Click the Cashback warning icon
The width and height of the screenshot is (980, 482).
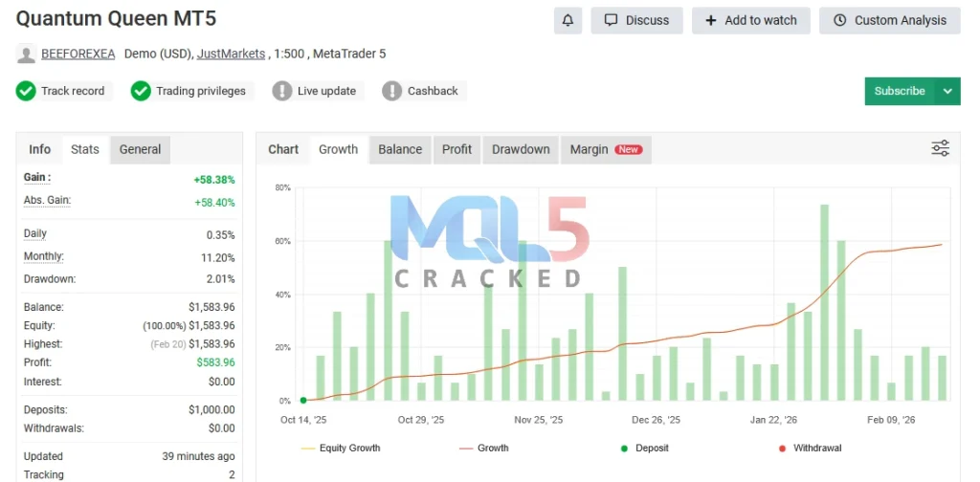[391, 91]
